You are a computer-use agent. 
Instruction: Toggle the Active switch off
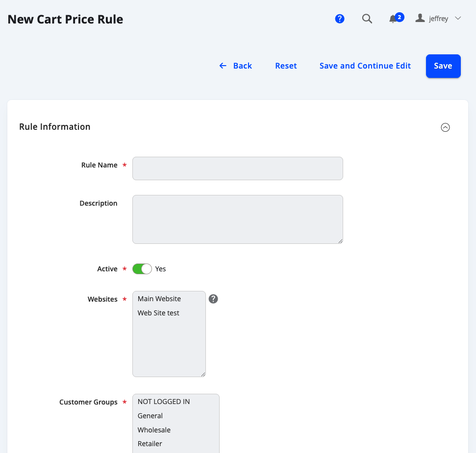point(142,269)
